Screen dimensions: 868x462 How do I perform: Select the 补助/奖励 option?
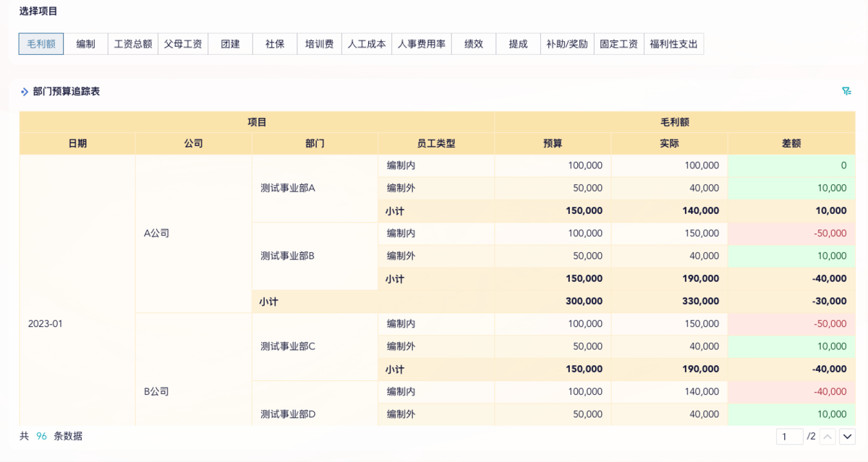[567, 44]
